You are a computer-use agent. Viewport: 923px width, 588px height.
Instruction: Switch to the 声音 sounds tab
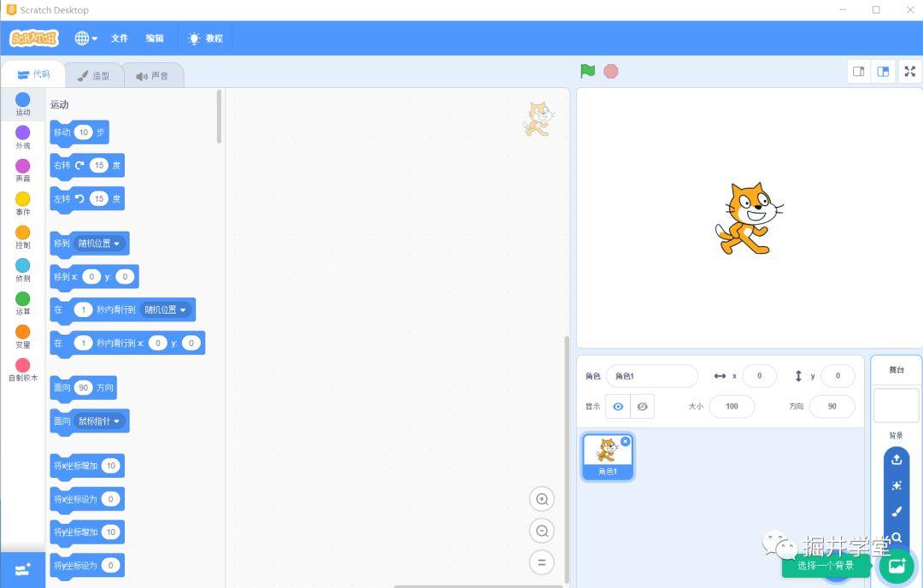click(x=152, y=76)
